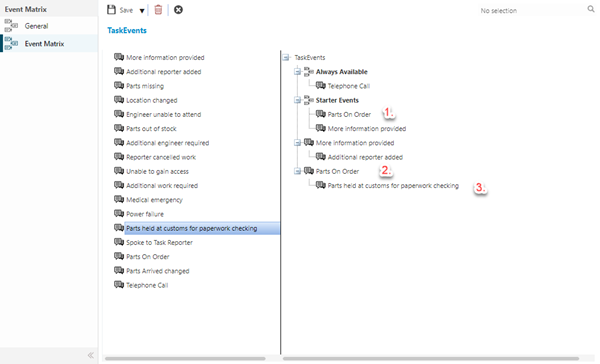The image size is (600, 364).
Task: Click the Save floppy disk icon
Action: click(111, 10)
